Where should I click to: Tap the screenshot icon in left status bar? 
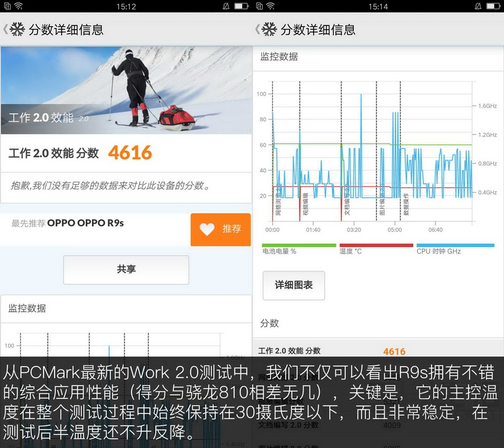pyautogui.click(x=7, y=6)
